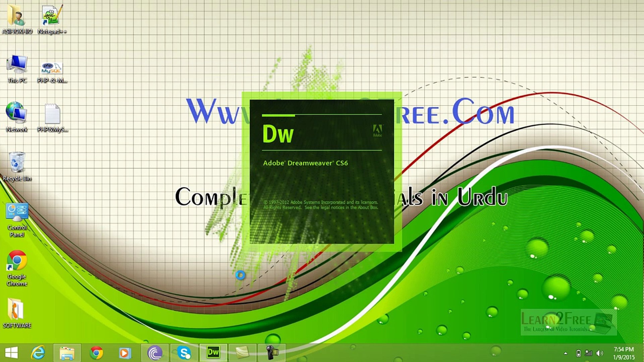Screen dimensions: 644x362
Task: Open the PHP&MySQL text document
Action: (x=52, y=114)
